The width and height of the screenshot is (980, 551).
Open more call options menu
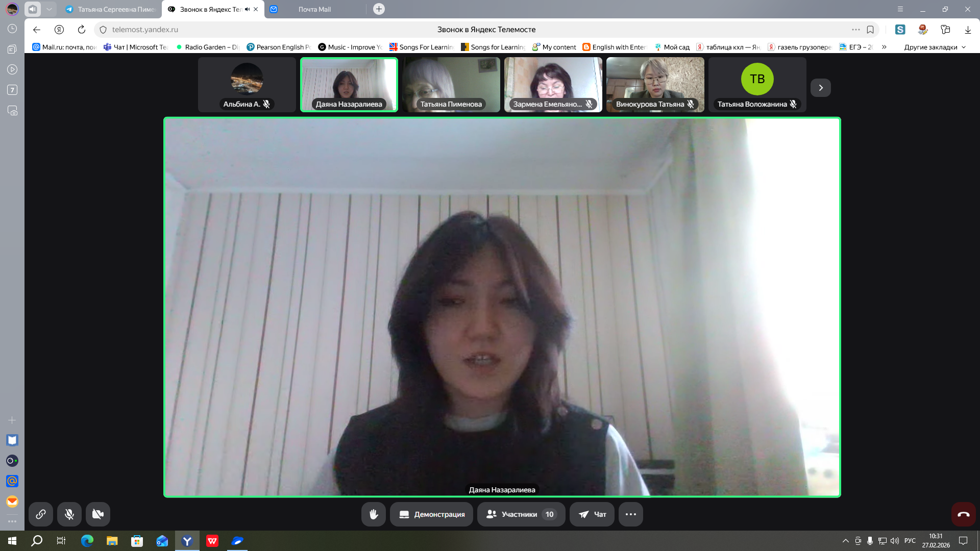click(630, 514)
